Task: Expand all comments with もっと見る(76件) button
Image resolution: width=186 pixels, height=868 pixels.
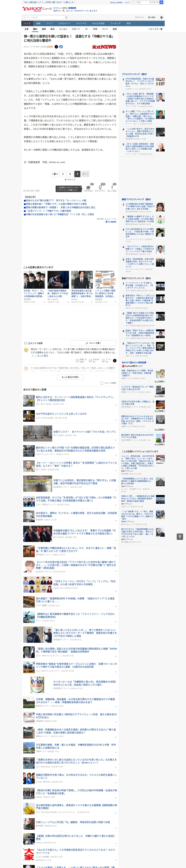Action: tap(70, 377)
